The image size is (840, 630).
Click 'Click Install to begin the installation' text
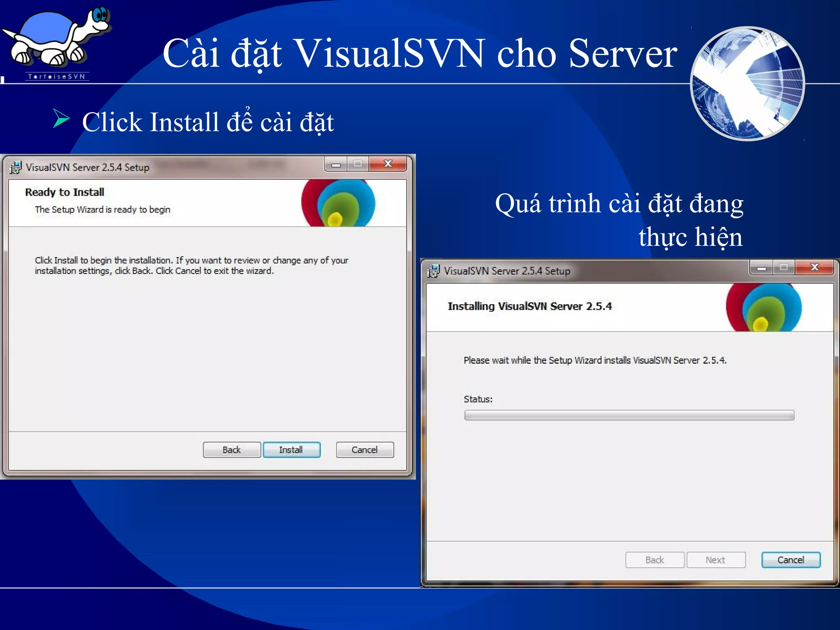192,265
